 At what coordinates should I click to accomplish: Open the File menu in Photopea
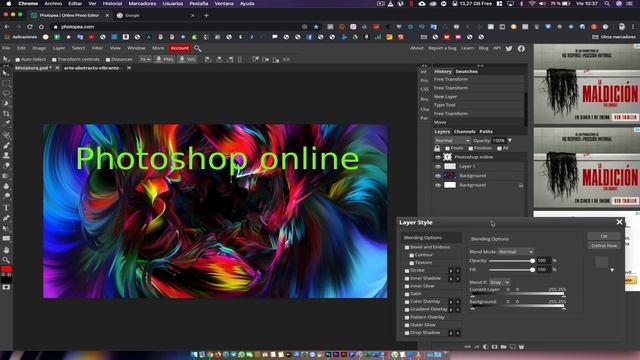(x=6, y=48)
